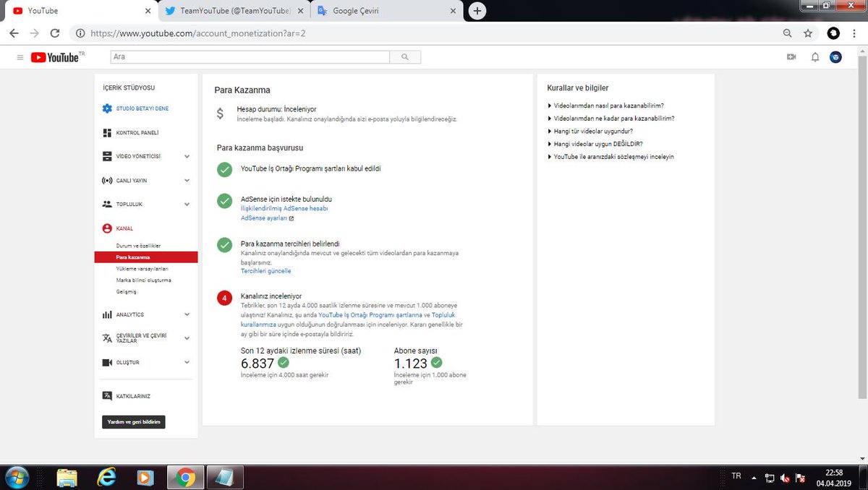Open Durum ve özellikler page
The height and width of the screenshot is (490, 868).
coord(138,246)
